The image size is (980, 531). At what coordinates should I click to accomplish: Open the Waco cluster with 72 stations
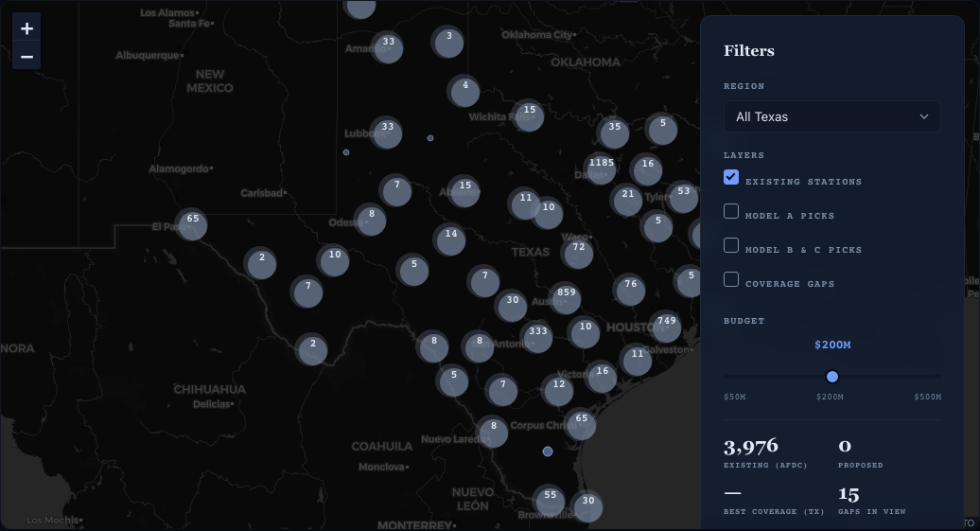[x=578, y=252]
